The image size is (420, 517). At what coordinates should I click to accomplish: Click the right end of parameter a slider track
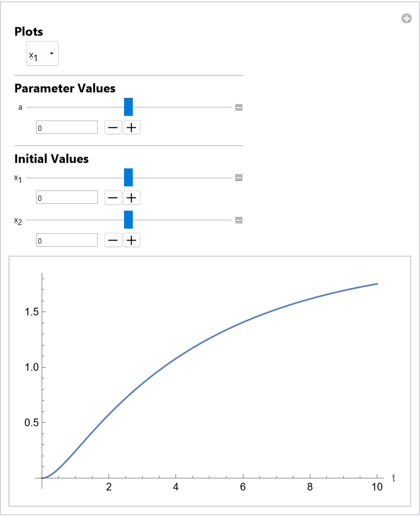pyautogui.click(x=231, y=107)
